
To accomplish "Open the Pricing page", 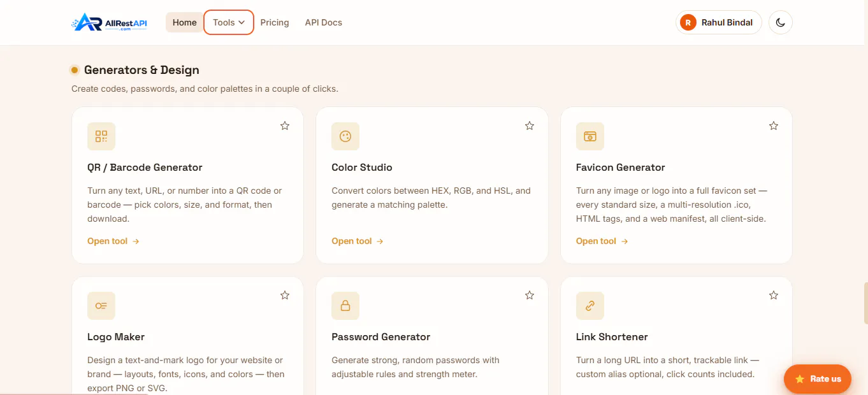I will [x=275, y=22].
